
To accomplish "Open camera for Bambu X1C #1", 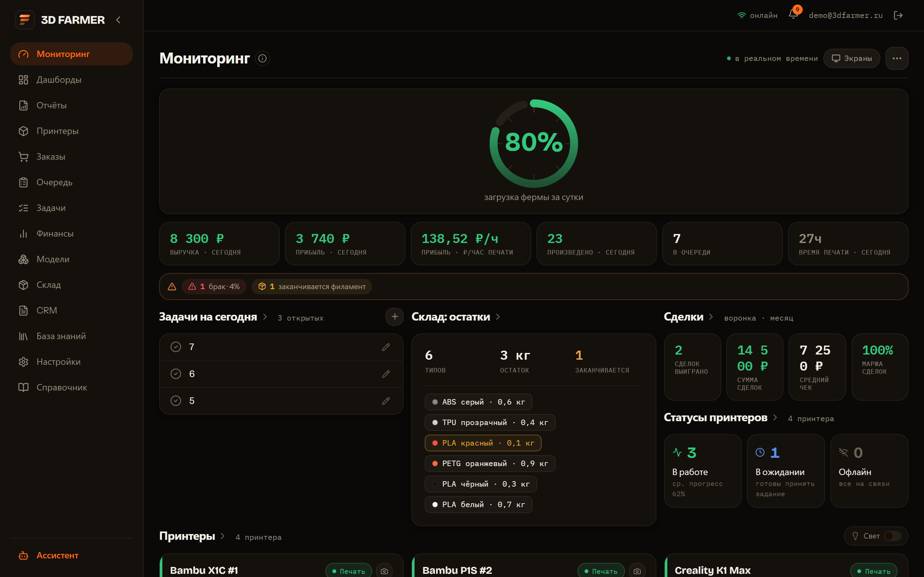I will click(384, 571).
